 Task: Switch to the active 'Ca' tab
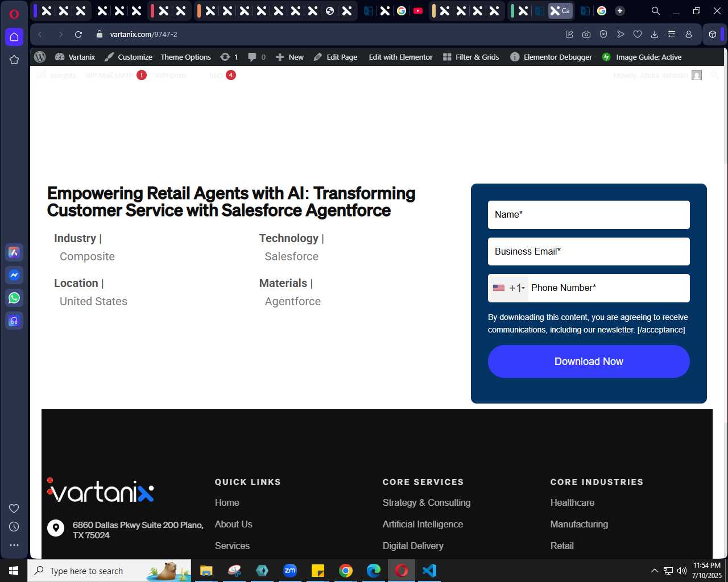[560, 11]
